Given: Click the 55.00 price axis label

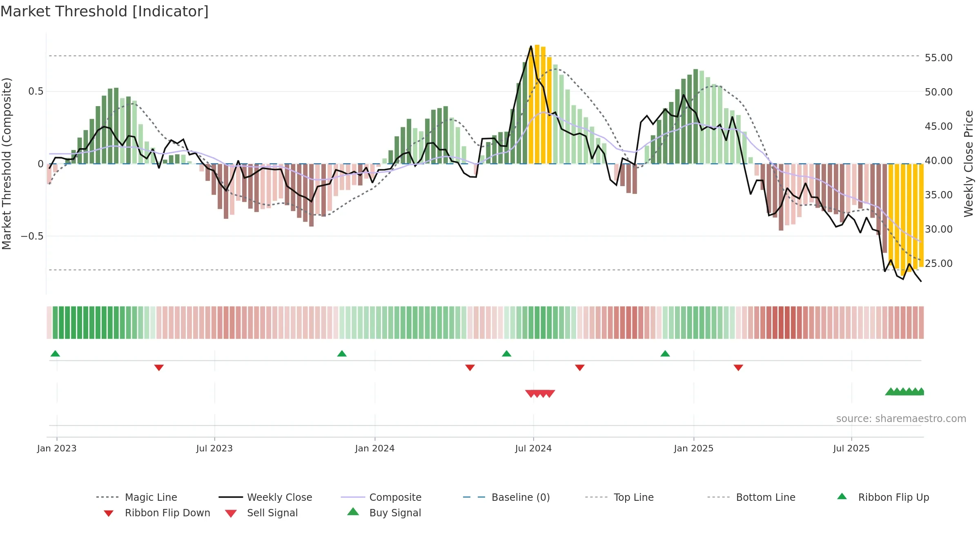Looking at the screenshot, I should coord(939,58).
